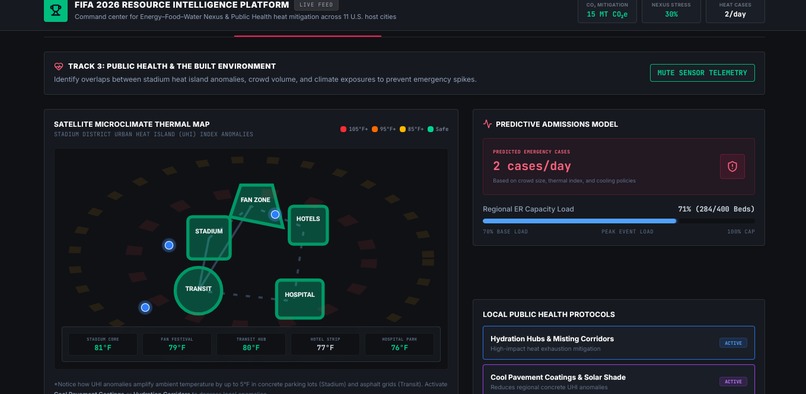Click the Transit Hub 80°F card
This screenshot has height=394, width=806.
click(x=251, y=344)
